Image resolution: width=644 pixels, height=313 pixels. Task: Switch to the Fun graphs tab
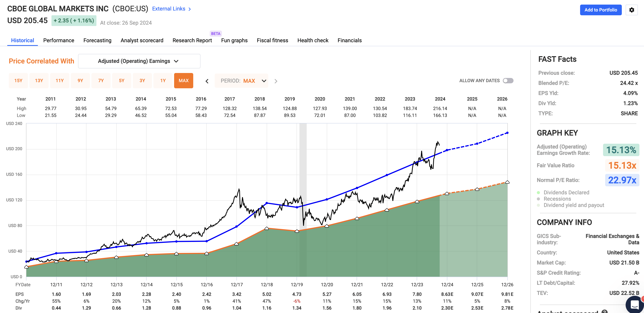[x=234, y=40]
